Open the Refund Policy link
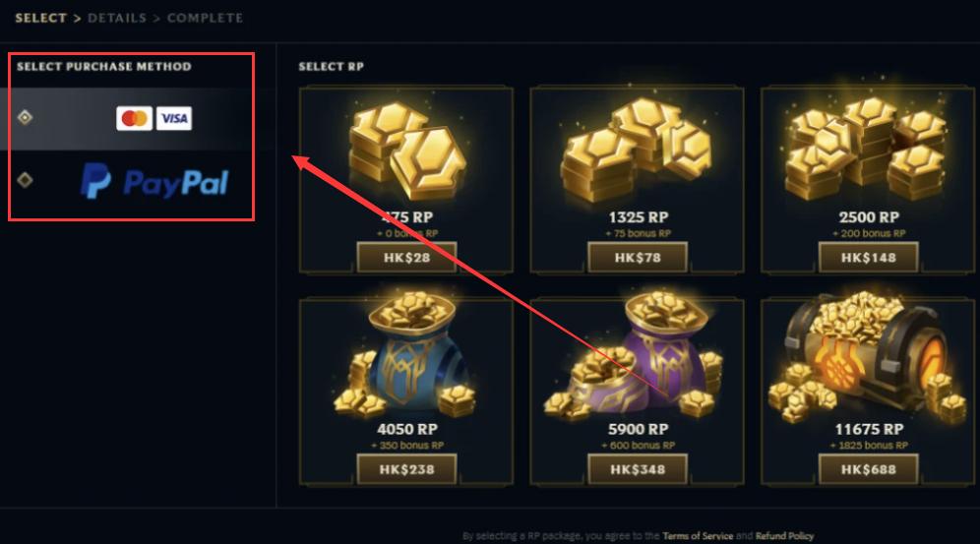This screenshot has height=544, width=980. point(784,536)
